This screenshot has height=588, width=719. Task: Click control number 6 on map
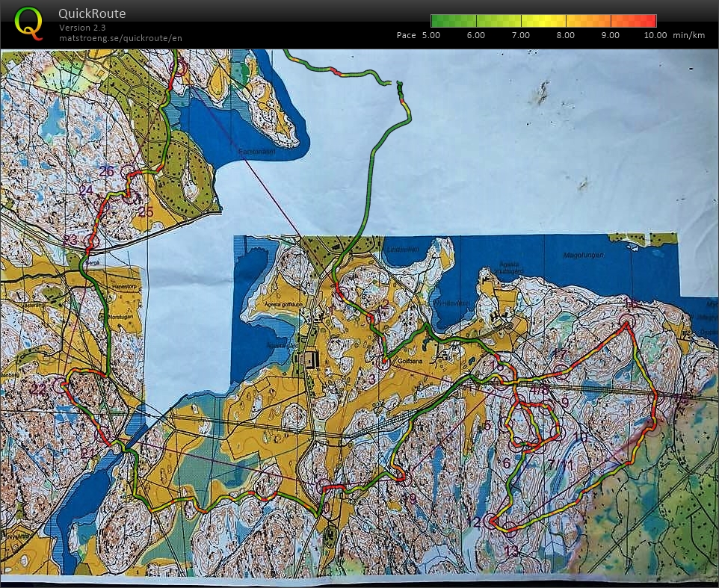point(506,463)
